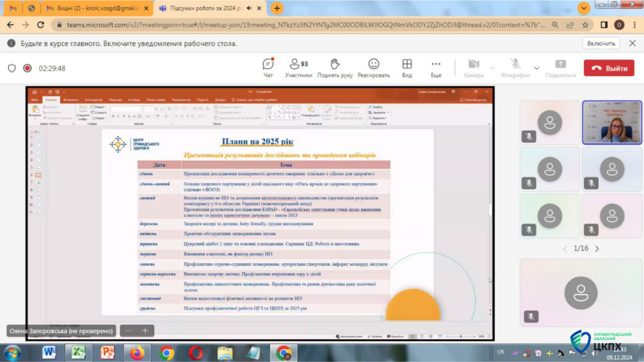Viewport: 644px width, 362px height.
Task: Go to next page of participant videos
Action: 597,249
